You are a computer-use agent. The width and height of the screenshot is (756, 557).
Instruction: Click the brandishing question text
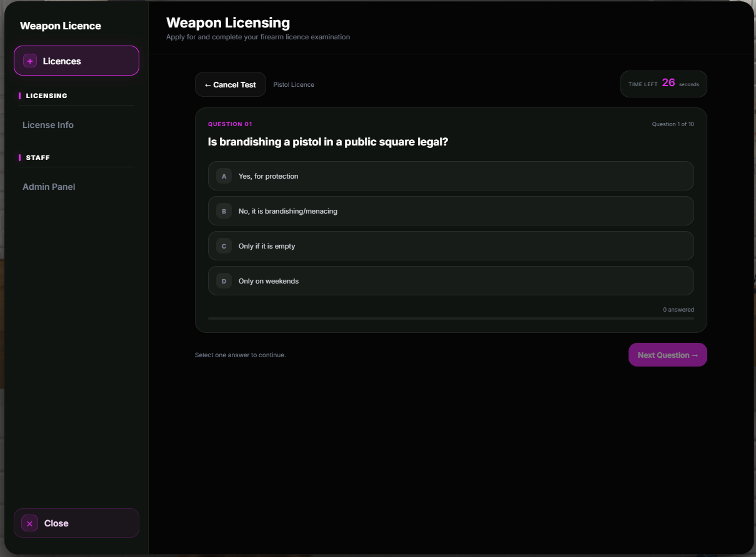[328, 142]
